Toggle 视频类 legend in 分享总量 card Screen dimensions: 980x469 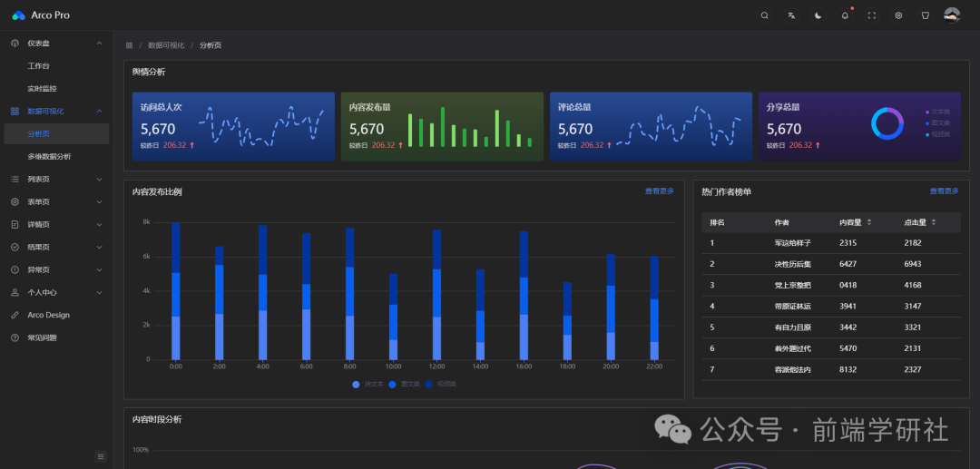point(938,134)
